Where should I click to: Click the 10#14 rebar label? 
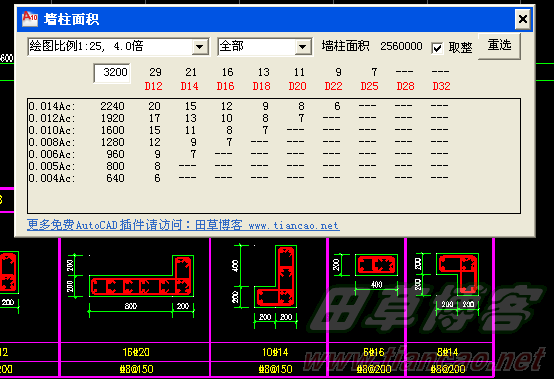(x=275, y=352)
